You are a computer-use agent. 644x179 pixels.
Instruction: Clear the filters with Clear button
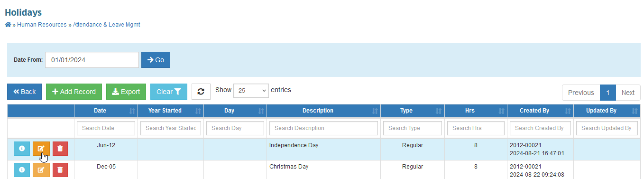tap(169, 92)
